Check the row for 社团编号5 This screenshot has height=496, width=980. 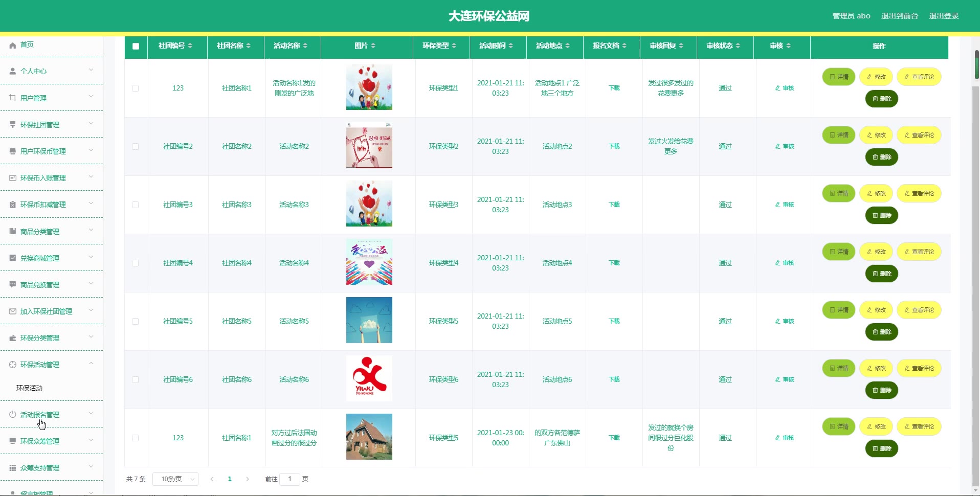[136, 322]
